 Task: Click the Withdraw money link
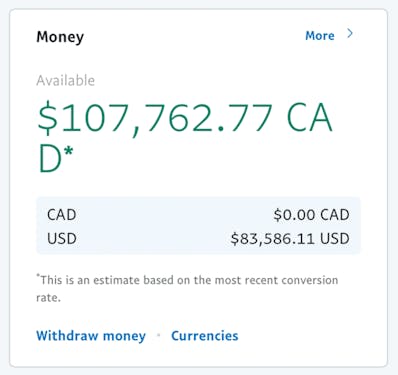[91, 336]
